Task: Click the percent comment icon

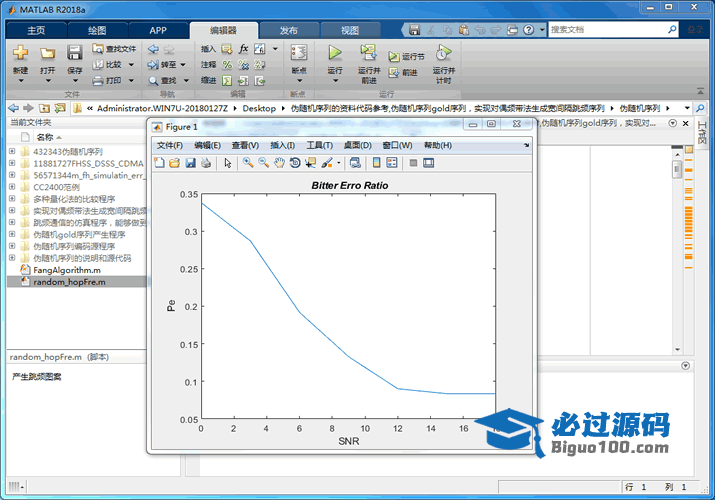Action: (x=227, y=65)
